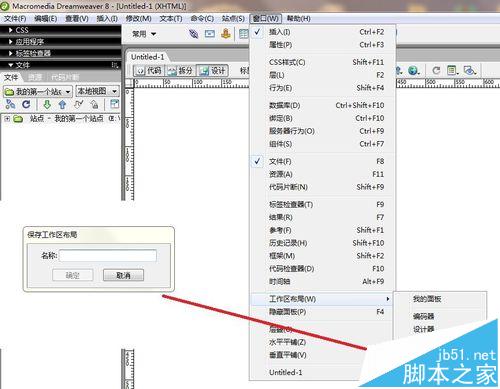Screen dimensions: 500x389
Task: Switch to the 资源 tab in Files panel
Action: click(35, 78)
